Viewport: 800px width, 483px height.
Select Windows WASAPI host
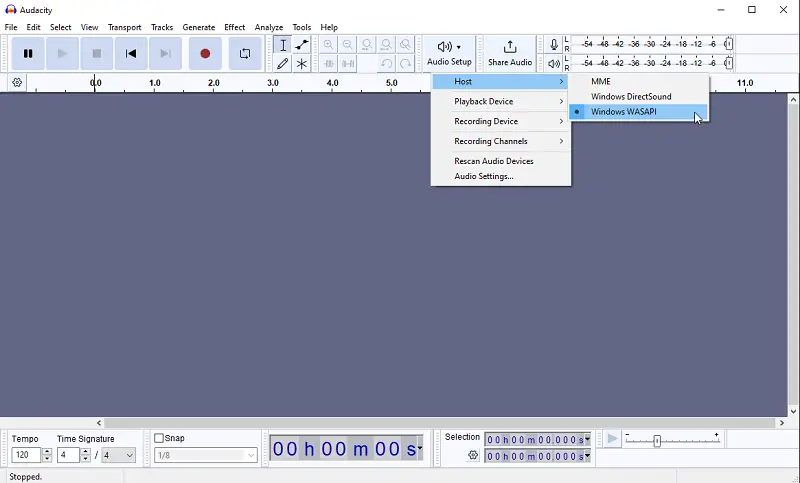(638, 112)
